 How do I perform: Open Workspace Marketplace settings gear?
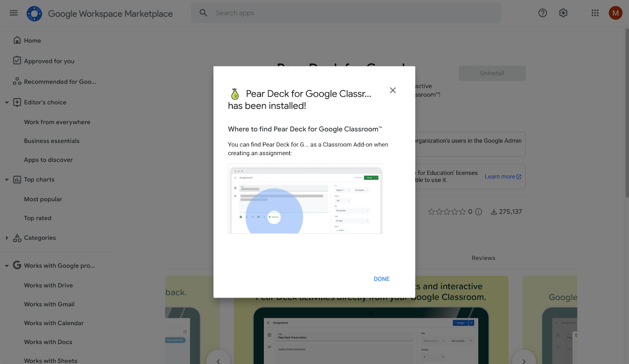pyautogui.click(x=563, y=13)
